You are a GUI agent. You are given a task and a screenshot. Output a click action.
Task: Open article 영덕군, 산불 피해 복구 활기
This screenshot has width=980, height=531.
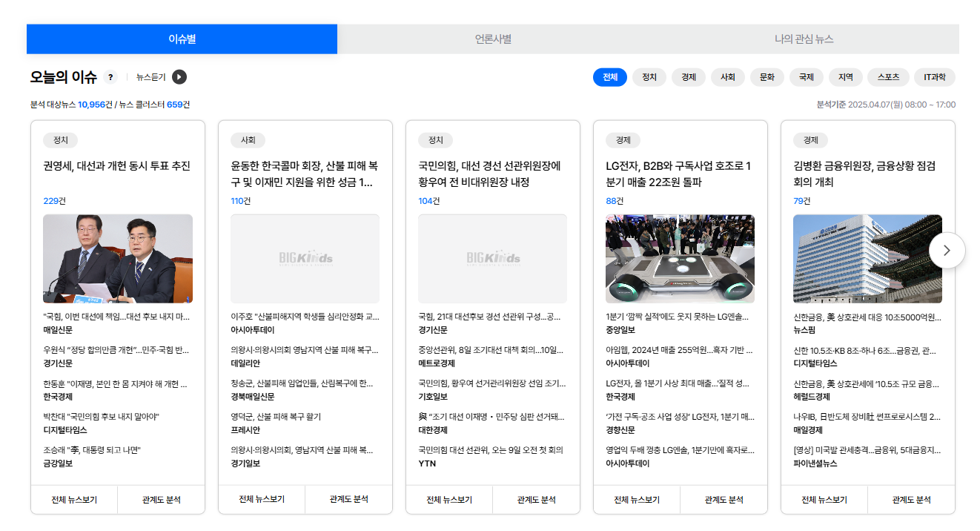tap(276, 417)
